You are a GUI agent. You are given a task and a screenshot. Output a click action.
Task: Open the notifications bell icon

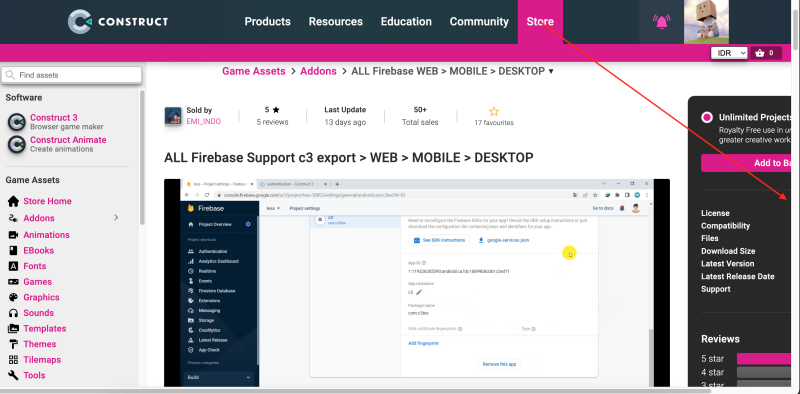(661, 21)
